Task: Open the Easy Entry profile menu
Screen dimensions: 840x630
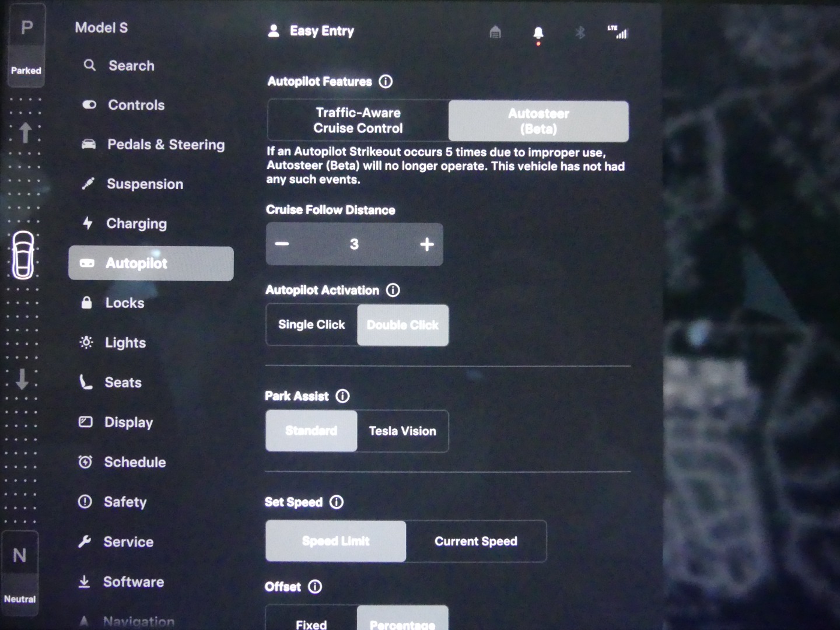Action: tap(311, 32)
